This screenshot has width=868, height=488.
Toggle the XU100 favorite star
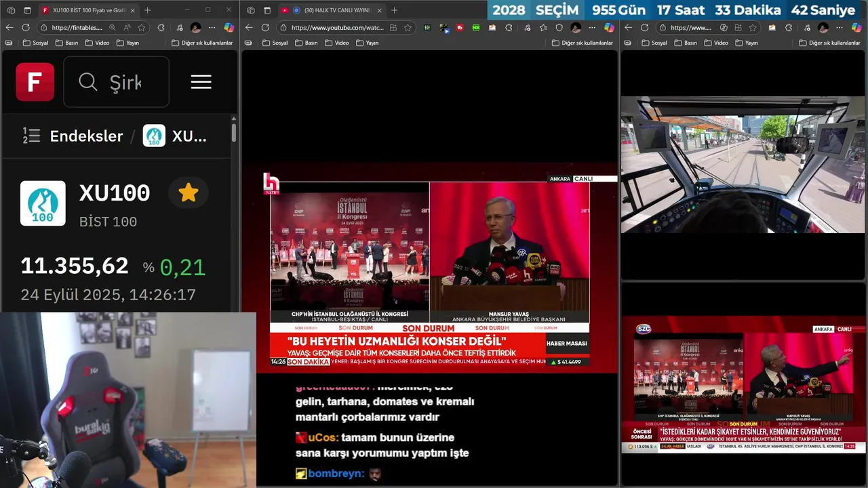[188, 193]
